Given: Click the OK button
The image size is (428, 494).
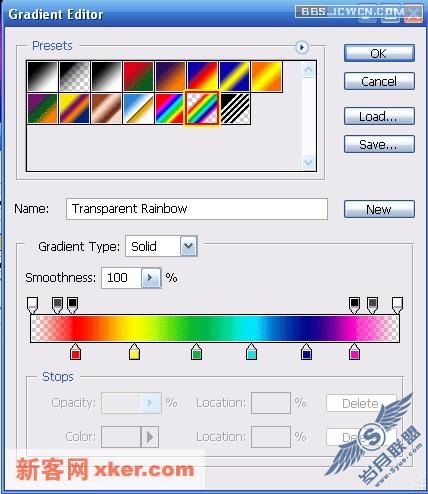Looking at the screenshot, I should pos(379,53).
